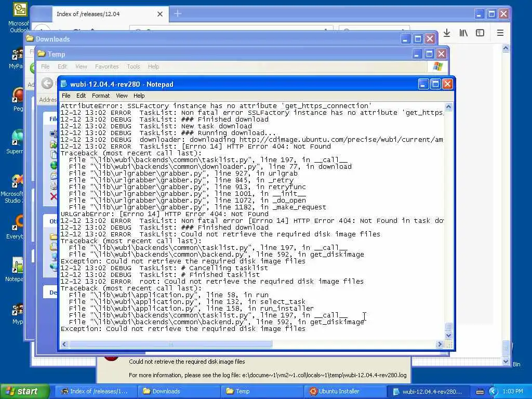Click the '# Cancelling tasklist' log line

(x=164, y=268)
